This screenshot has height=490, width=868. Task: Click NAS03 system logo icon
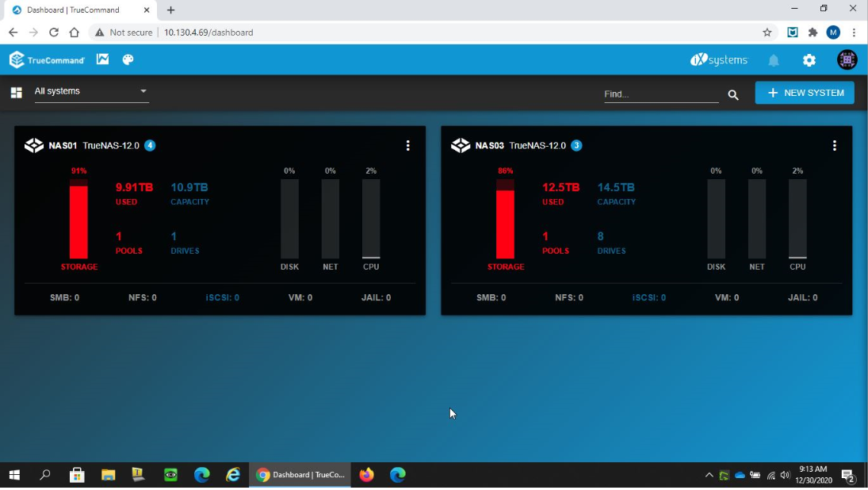tap(460, 146)
